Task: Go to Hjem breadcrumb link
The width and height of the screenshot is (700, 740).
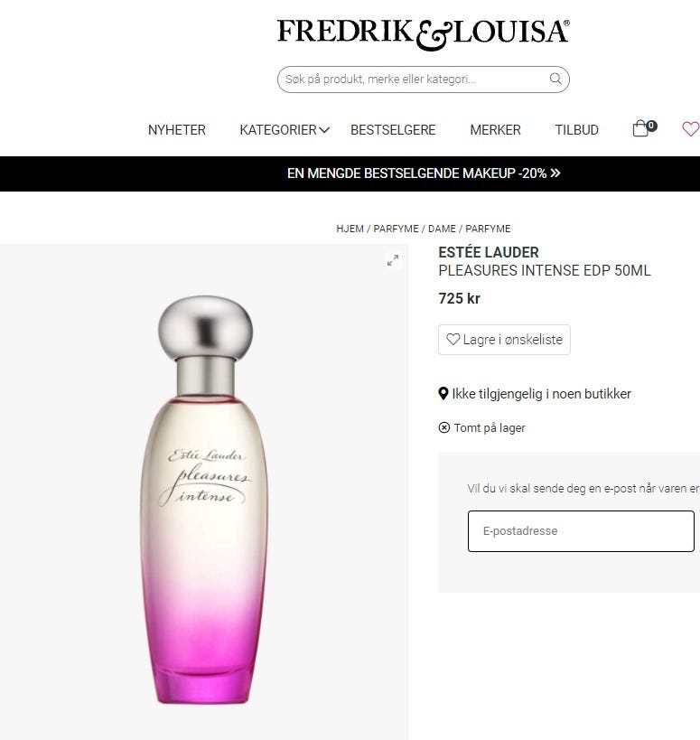Action: [x=350, y=229]
